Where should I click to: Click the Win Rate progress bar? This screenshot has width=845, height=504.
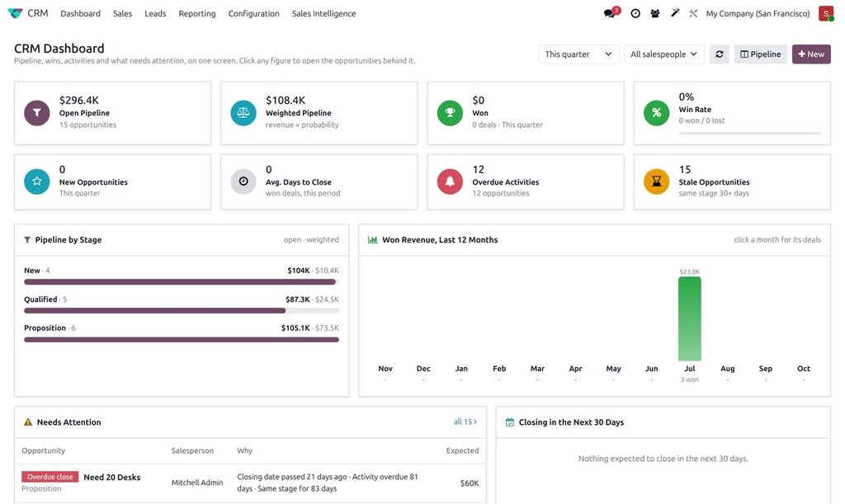point(749,133)
